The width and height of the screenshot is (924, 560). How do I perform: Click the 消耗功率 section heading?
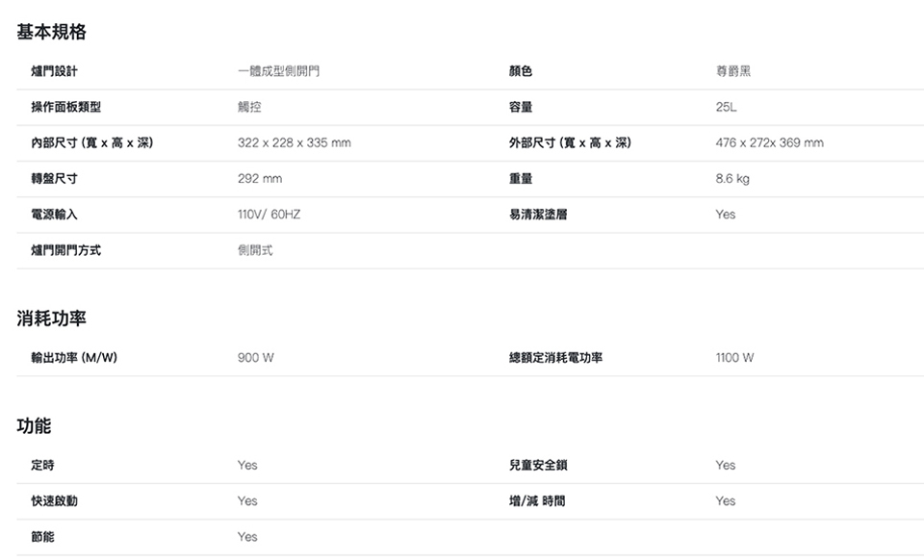pyautogui.click(x=52, y=318)
